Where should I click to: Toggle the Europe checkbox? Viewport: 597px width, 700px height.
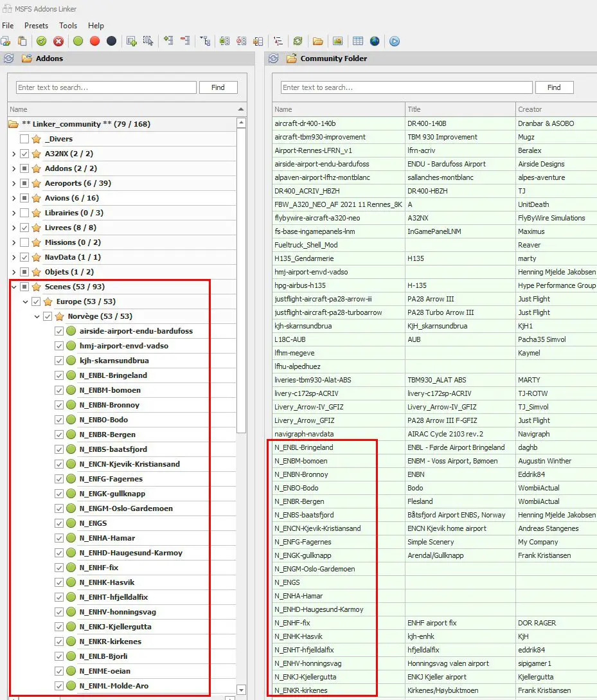click(x=36, y=301)
